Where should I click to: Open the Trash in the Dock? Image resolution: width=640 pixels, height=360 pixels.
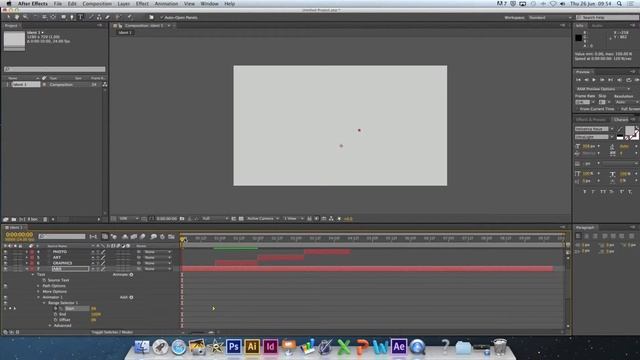point(500,347)
